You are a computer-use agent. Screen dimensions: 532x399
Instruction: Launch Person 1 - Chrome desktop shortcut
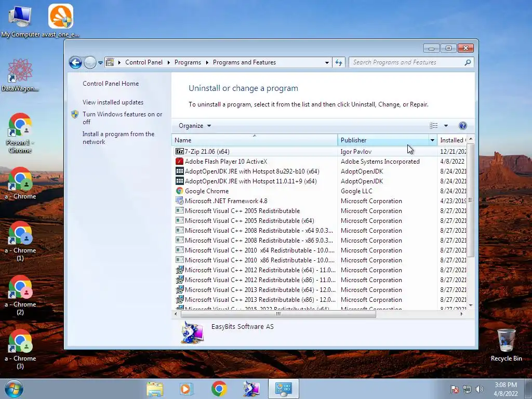tap(20, 132)
